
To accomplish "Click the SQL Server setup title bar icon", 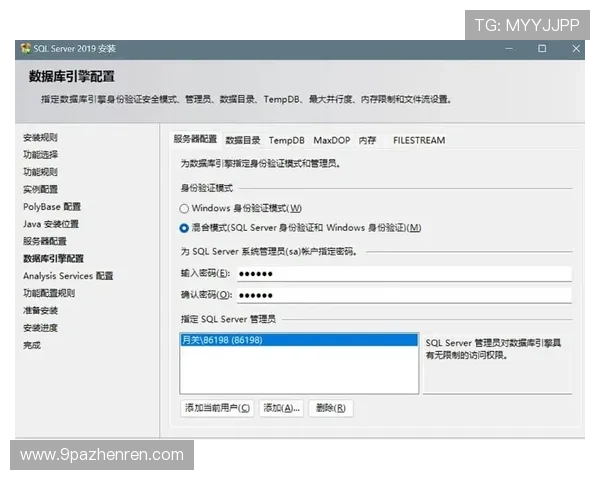I will tap(26, 49).
